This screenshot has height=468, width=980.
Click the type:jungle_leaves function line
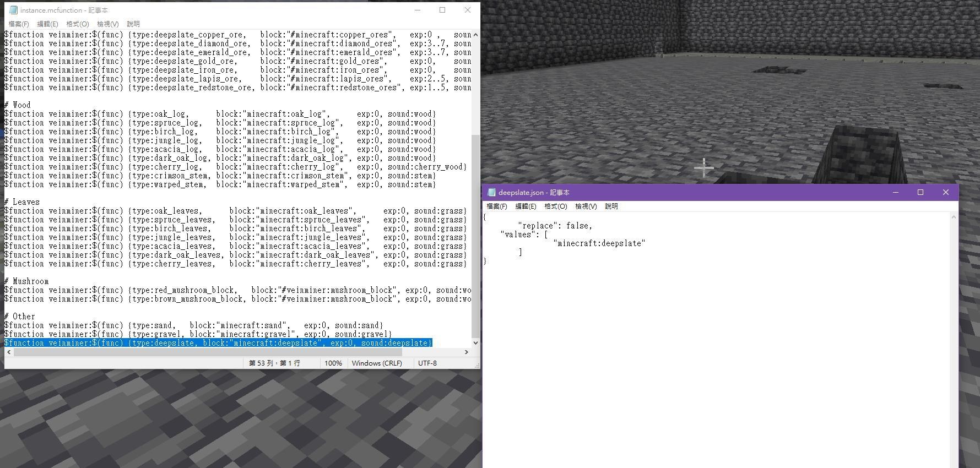[x=236, y=237]
